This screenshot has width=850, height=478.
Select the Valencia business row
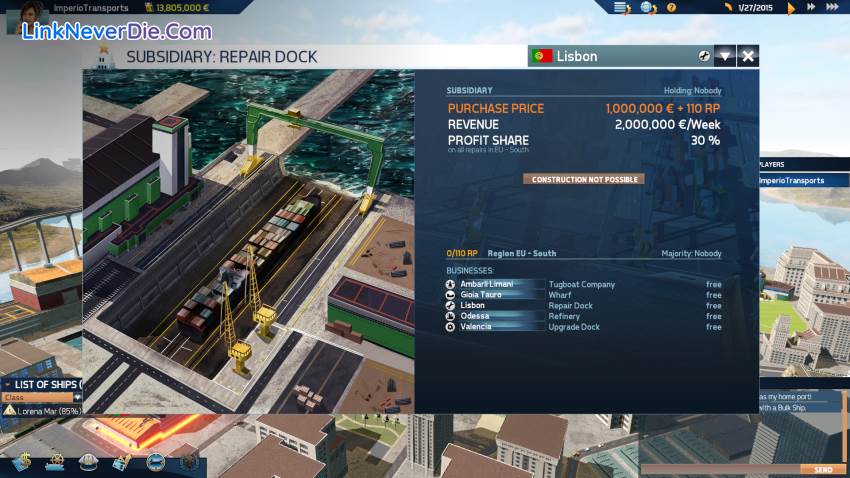tap(583, 327)
